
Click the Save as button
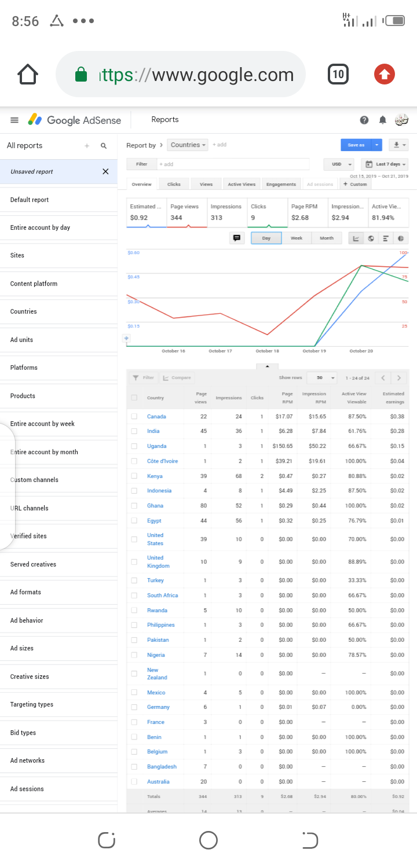coord(356,145)
